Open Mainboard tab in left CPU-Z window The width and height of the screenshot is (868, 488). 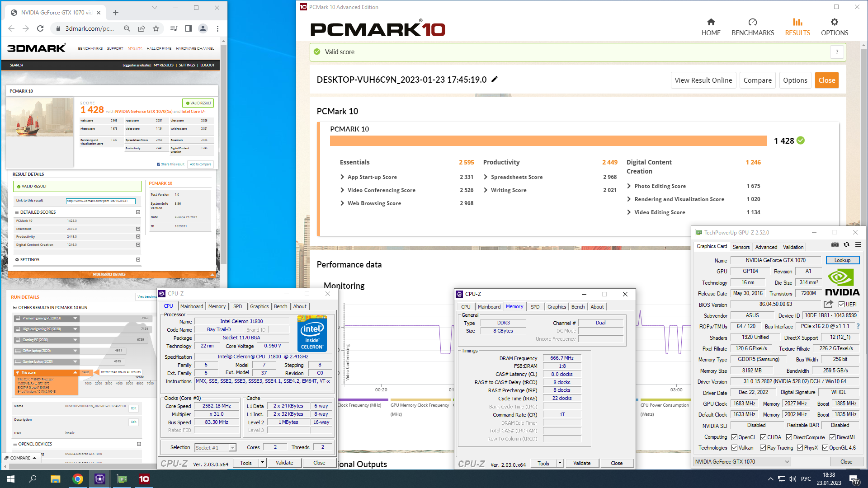(x=192, y=306)
